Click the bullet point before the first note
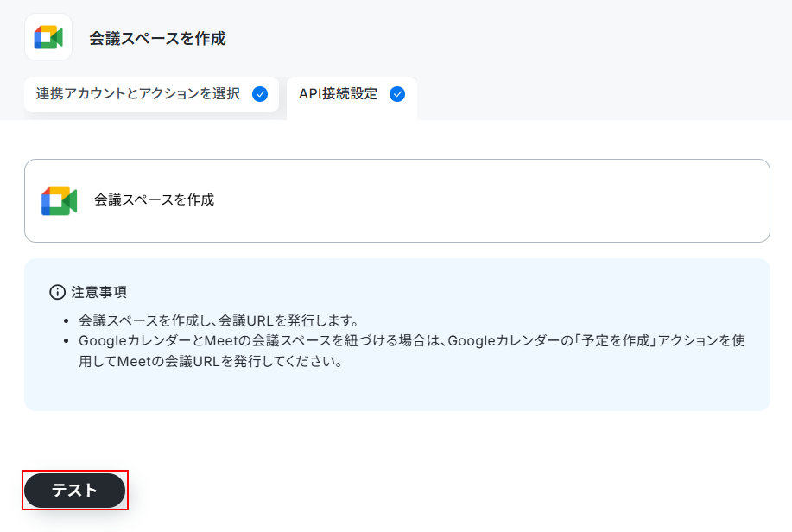Image resolution: width=792 pixels, height=532 pixels. pyautogui.click(x=67, y=320)
